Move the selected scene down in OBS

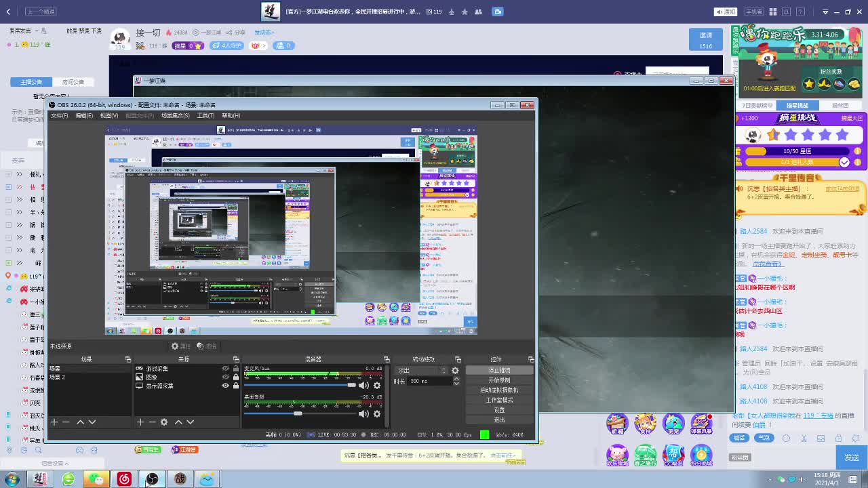click(x=92, y=422)
